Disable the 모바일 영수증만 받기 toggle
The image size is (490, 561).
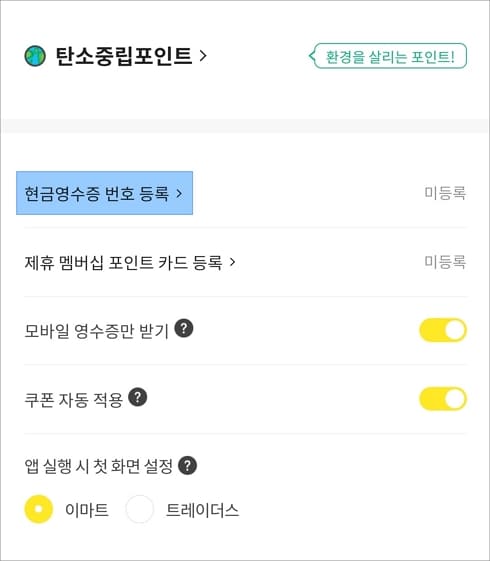click(x=443, y=330)
